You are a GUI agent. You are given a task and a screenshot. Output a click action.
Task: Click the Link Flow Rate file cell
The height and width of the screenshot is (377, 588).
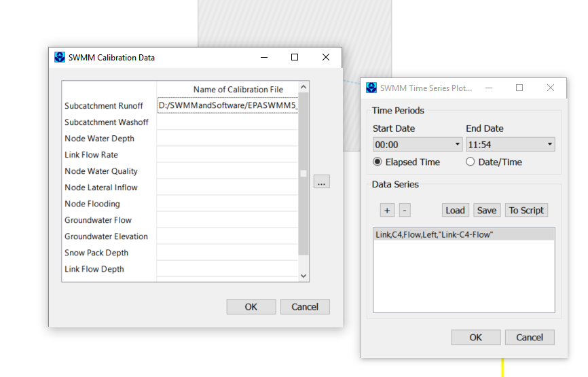click(x=227, y=155)
